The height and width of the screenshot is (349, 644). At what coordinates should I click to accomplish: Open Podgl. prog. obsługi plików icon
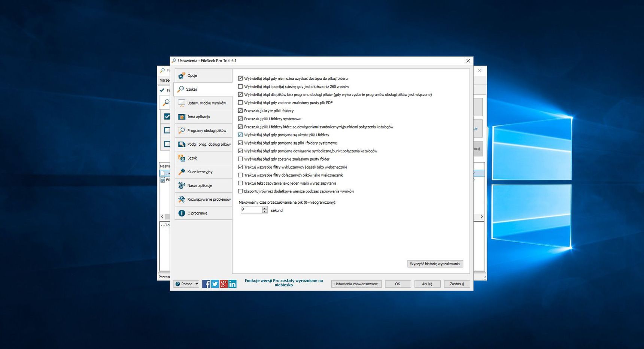pos(182,144)
